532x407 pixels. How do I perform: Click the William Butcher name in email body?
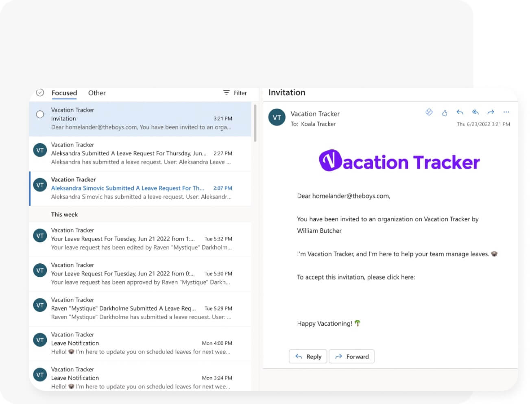[x=319, y=231]
